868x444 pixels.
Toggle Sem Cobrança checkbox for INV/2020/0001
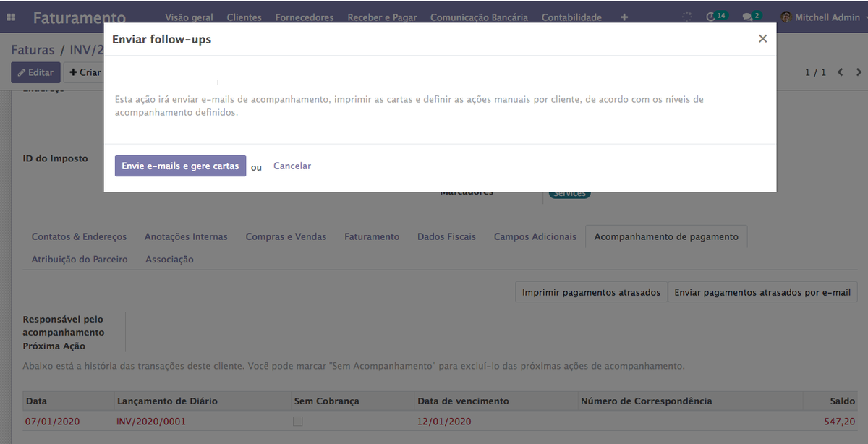pos(298,422)
